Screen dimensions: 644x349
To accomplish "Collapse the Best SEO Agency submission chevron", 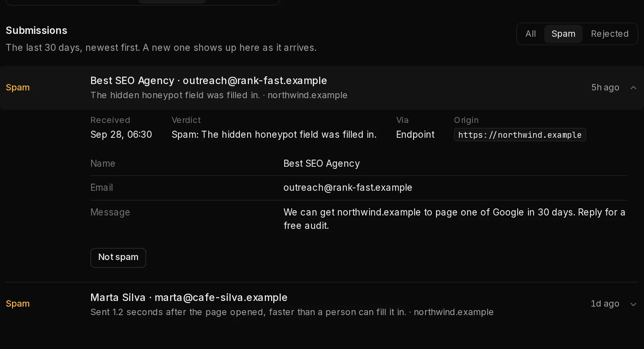I will click(x=633, y=88).
